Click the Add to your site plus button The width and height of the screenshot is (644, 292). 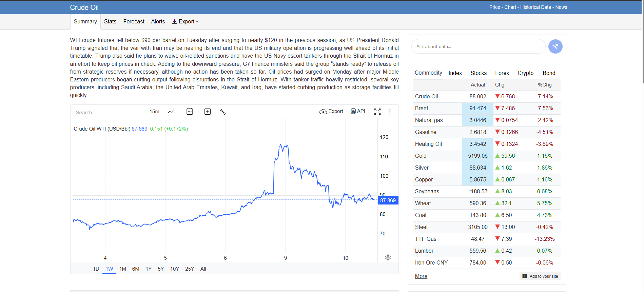click(540, 276)
